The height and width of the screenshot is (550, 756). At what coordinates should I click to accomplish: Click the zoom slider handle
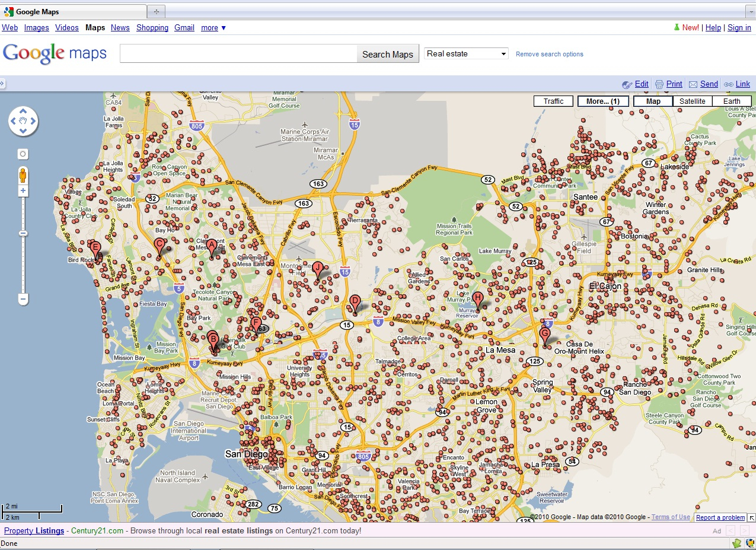click(x=23, y=233)
